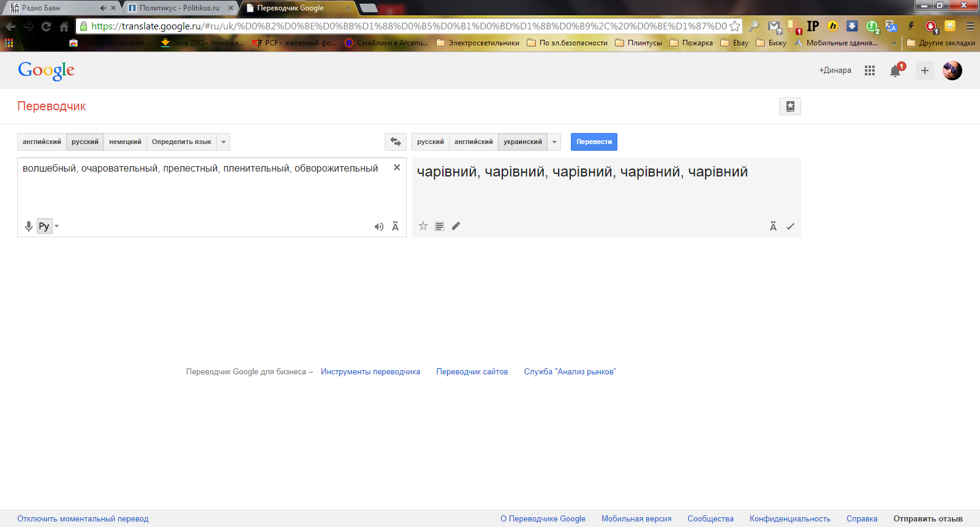Click the browser address bar URL
The width and height of the screenshot is (980, 527).
coord(409,26)
